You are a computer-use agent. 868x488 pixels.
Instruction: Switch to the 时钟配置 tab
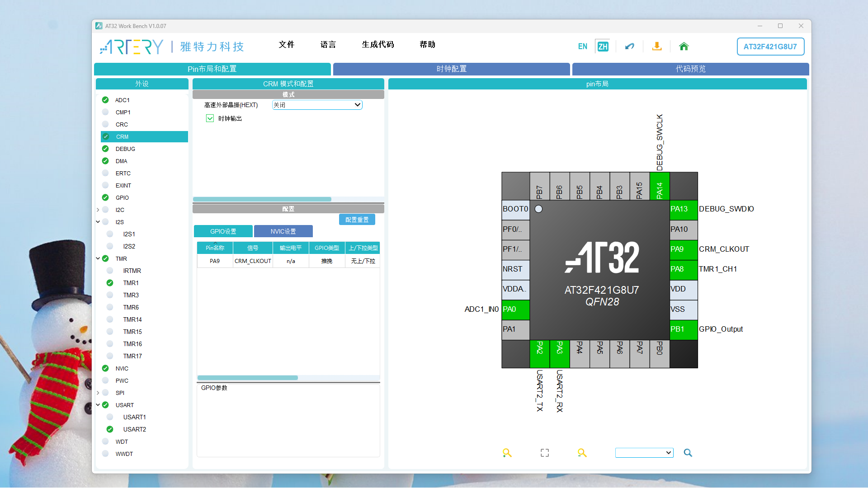tap(451, 69)
